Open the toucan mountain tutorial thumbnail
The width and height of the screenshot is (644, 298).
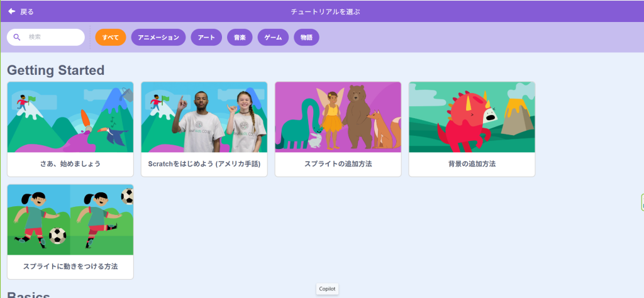[70, 118]
